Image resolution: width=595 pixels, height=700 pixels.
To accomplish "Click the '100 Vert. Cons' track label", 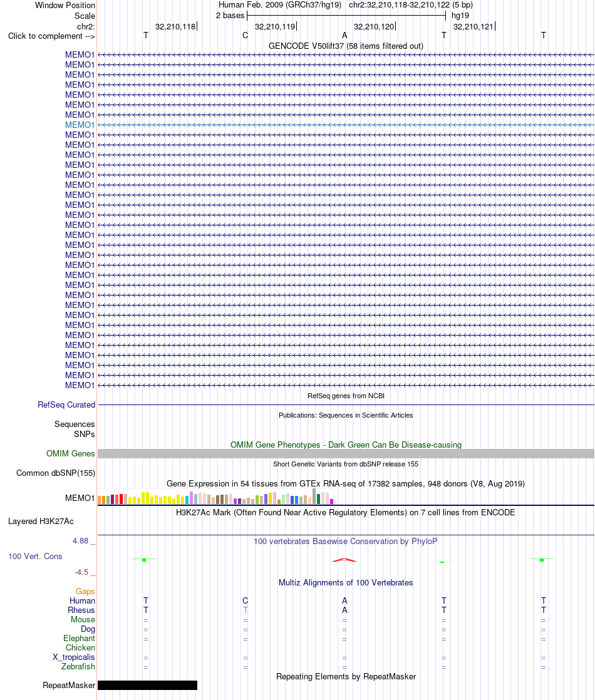I will [35, 557].
